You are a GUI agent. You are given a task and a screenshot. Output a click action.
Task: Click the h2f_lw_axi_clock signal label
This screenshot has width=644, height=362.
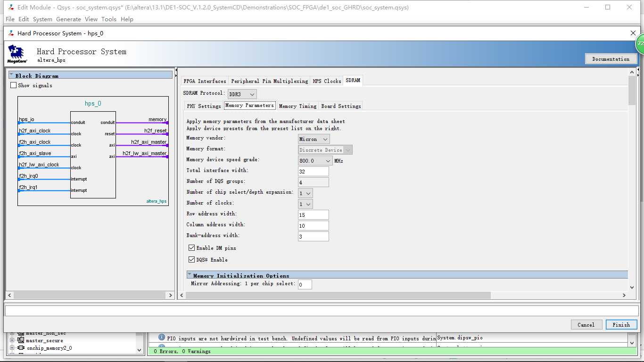(x=39, y=165)
